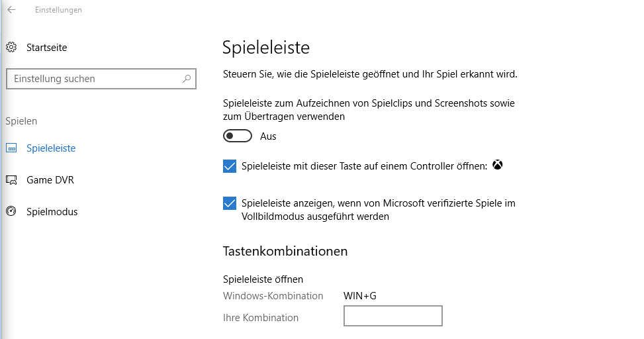
Task: Click the 'Spieleleiste mit dieser Taste' label text
Action: point(364,166)
